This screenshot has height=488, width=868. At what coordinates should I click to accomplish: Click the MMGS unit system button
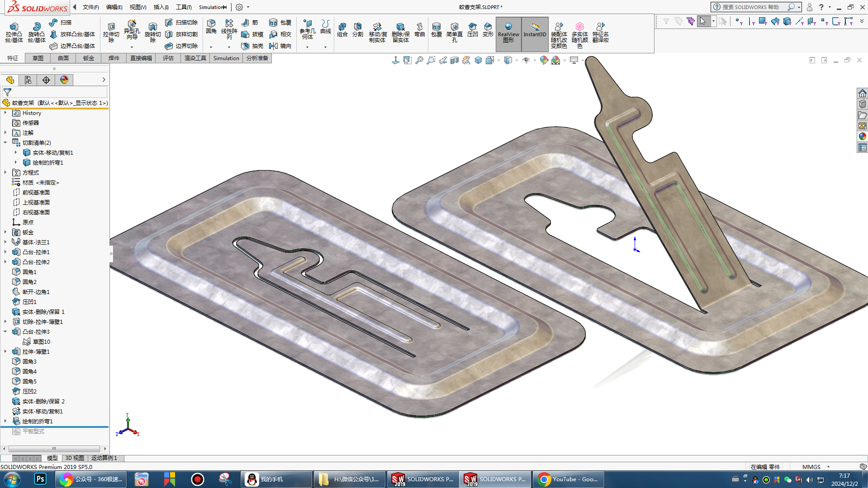tap(811, 467)
